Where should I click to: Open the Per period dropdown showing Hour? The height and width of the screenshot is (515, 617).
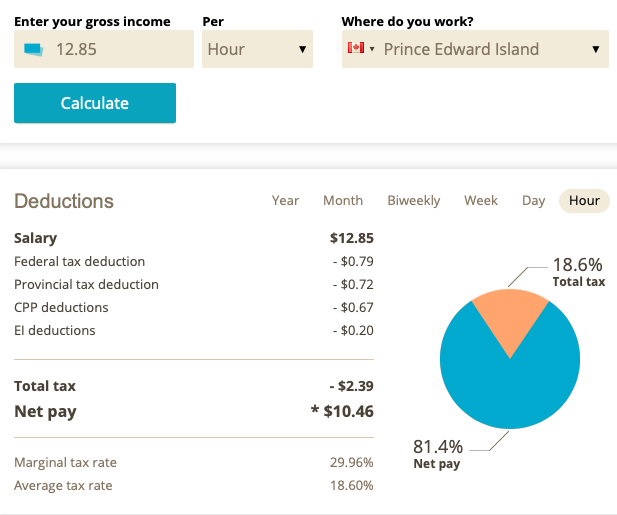[x=257, y=49]
